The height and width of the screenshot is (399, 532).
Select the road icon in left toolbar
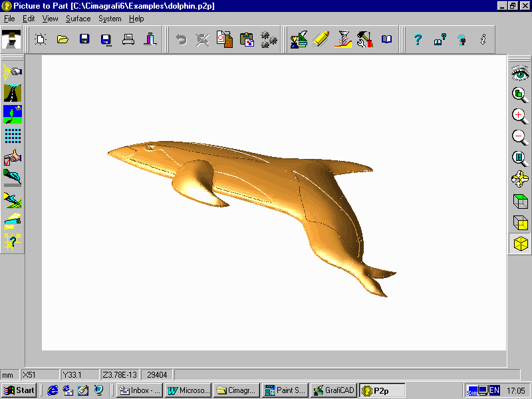(13, 93)
